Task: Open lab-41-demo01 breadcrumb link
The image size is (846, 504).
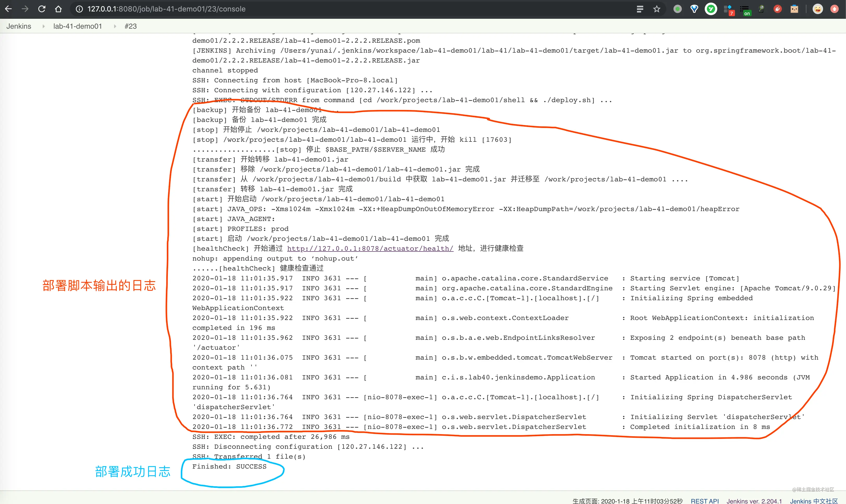Action: pos(77,26)
